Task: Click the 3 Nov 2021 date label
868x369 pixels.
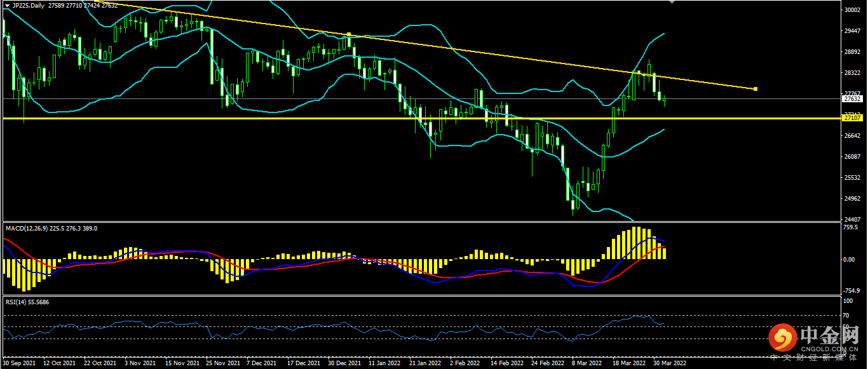Action: click(x=140, y=364)
